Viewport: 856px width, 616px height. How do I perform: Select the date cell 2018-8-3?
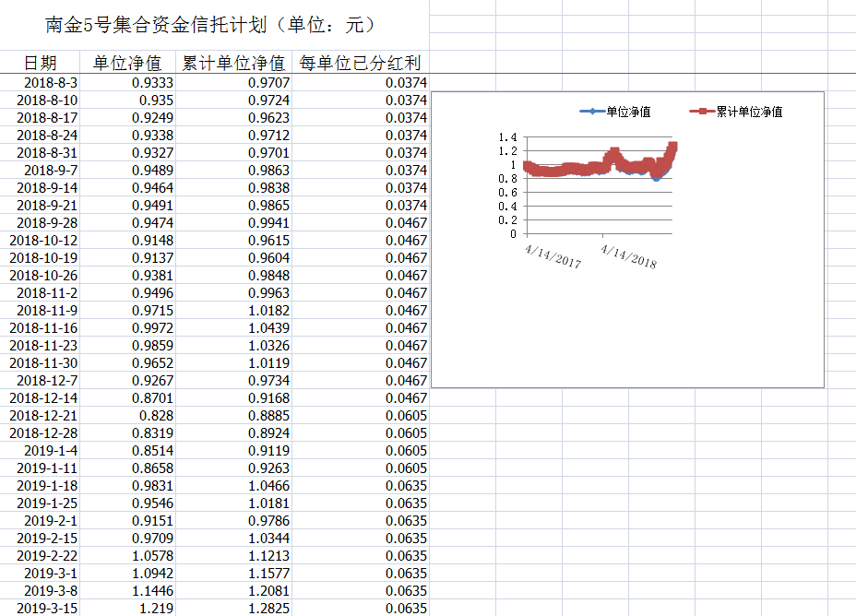pyautogui.click(x=40, y=82)
